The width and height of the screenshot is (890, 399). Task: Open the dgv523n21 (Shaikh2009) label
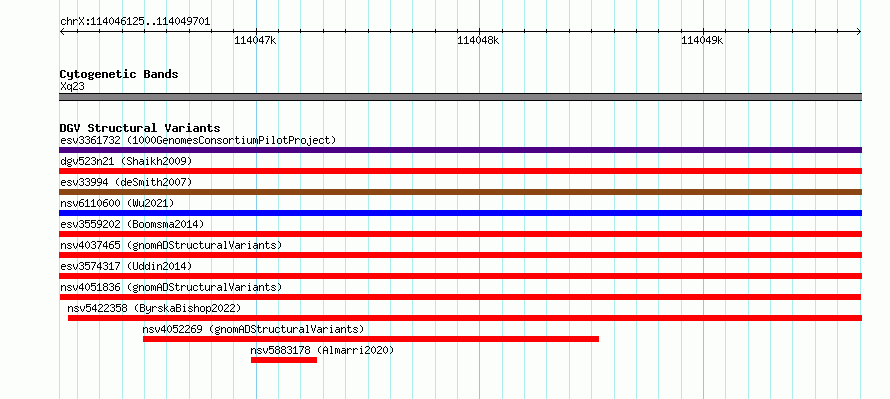(x=126, y=161)
